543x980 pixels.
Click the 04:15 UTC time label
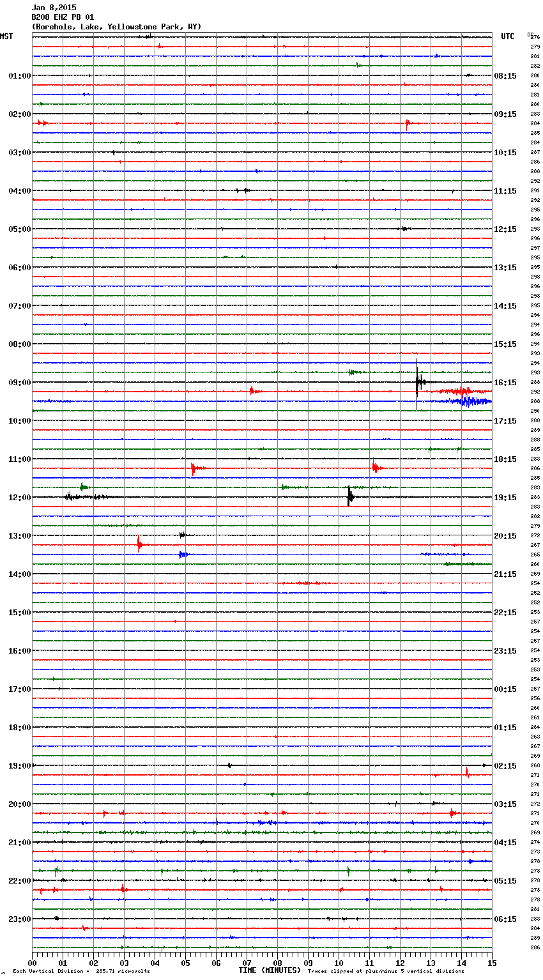[x=505, y=843]
